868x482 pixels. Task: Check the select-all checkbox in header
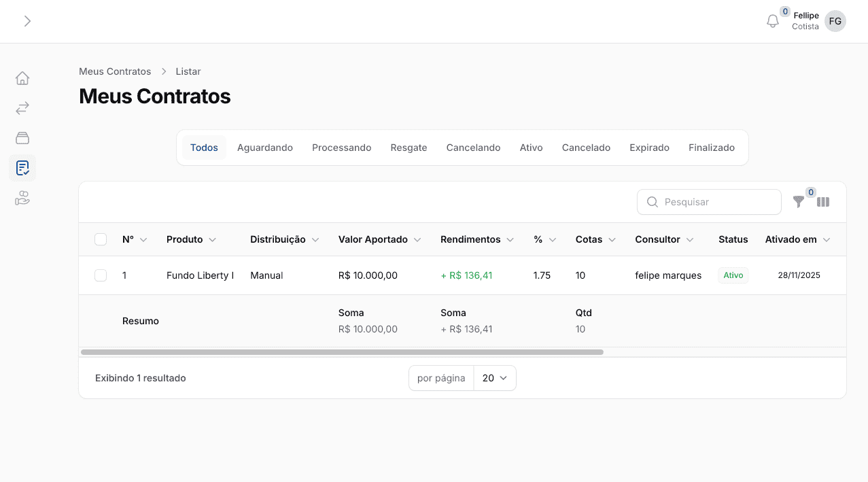point(101,239)
